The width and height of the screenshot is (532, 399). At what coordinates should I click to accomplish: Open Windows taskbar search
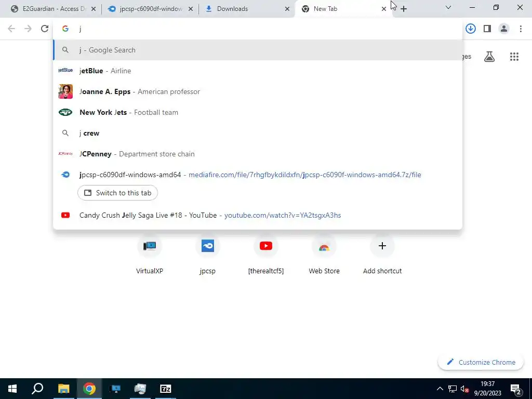tap(37, 389)
